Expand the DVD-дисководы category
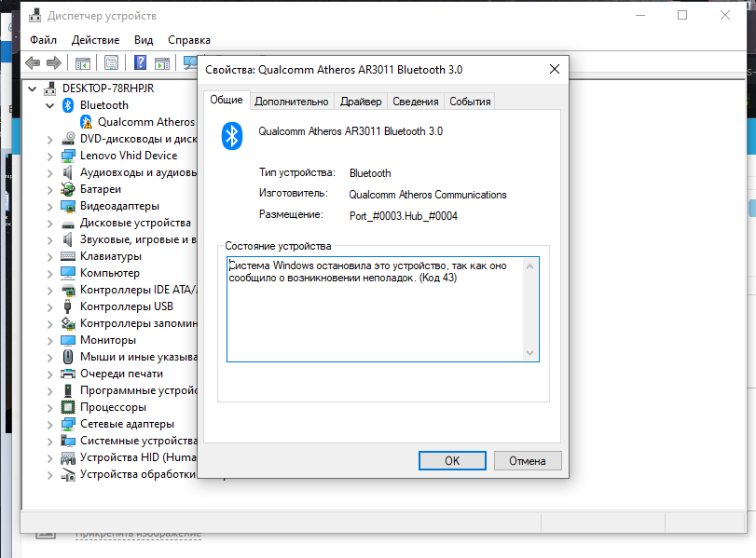 click(x=49, y=140)
